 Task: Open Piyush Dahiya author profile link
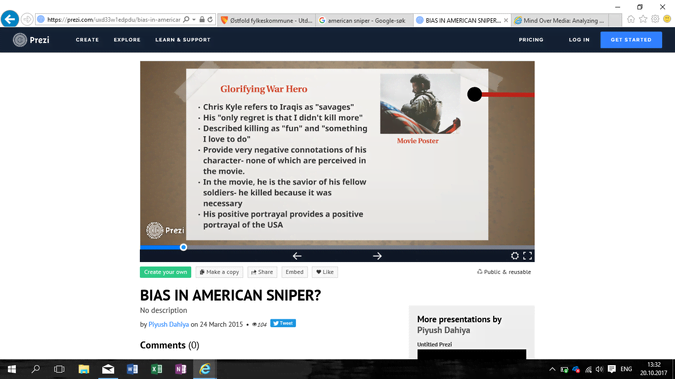point(169,324)
